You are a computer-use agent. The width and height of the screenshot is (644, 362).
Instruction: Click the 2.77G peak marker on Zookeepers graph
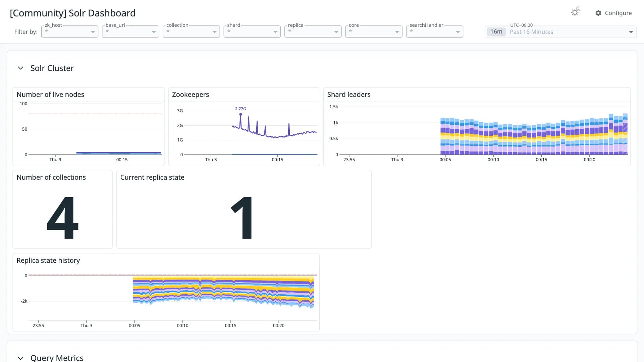click(x=240, y=114)
